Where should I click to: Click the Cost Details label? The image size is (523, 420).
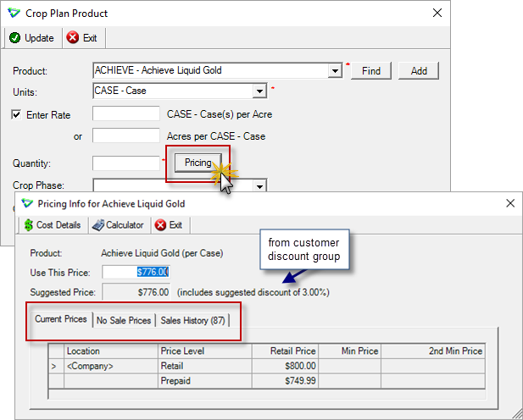coord(58,225)
